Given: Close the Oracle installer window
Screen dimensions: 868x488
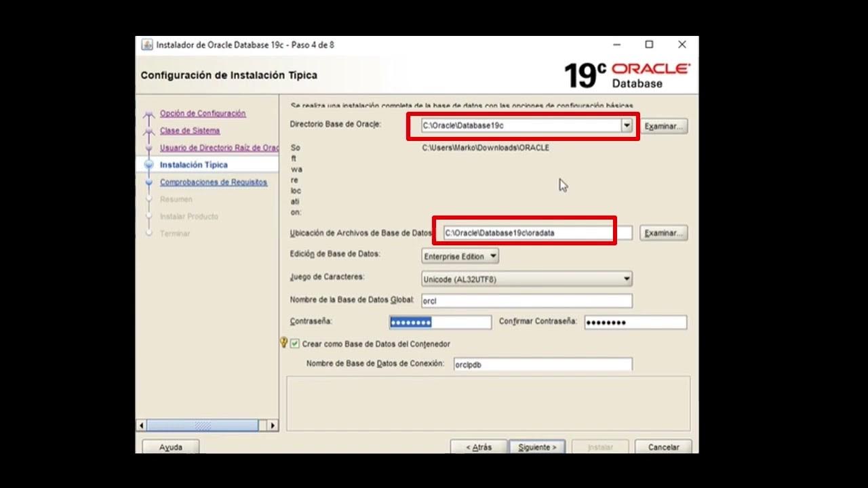Looking at the screenshot, I should click(682, 45).
